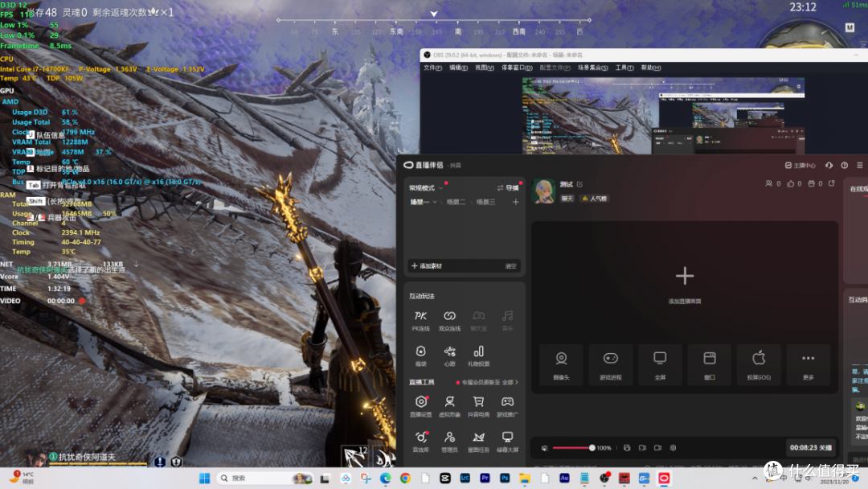Viewport: 868px width, 489px height.
Task: Mute the speaker volume icon
Action: click(544, 448)
